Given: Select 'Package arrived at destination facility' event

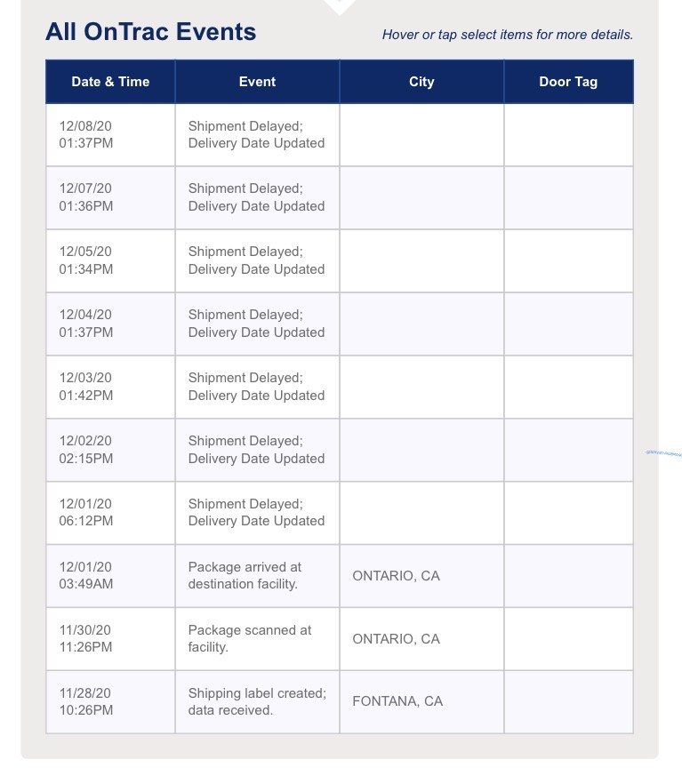Looking at the screenshot, I should [245, 576].
